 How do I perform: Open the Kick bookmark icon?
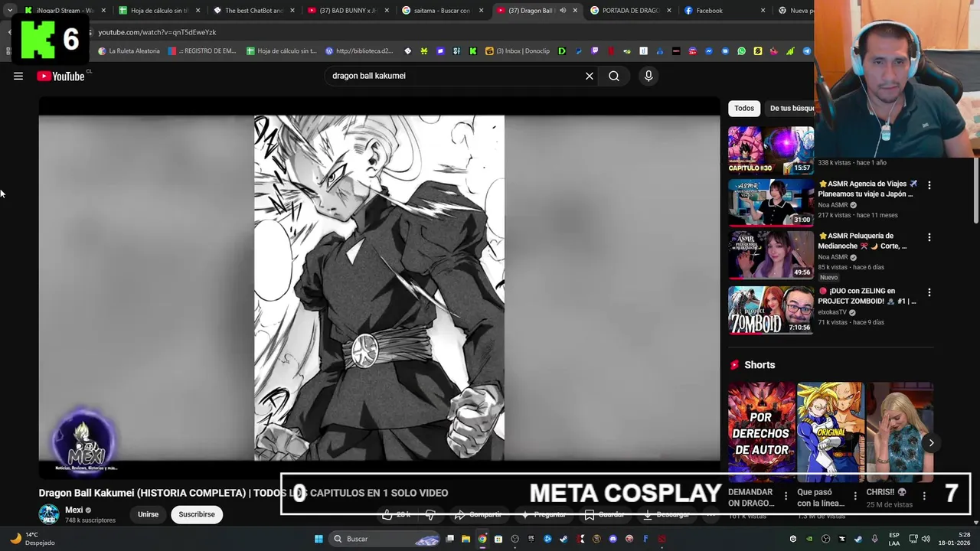pyautogui.click(x=472, y=51)
